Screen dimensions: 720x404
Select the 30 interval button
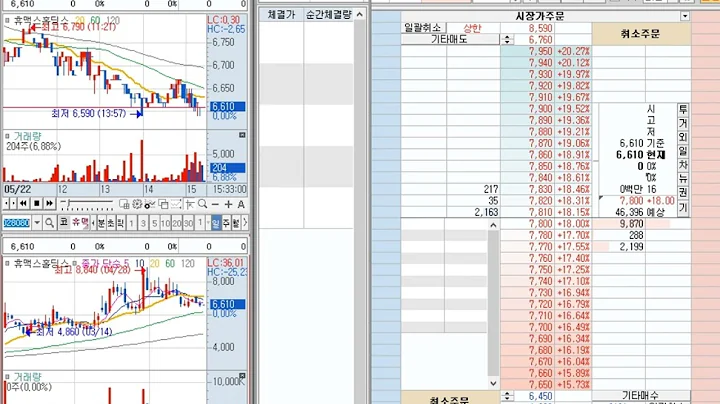tap(188, 223)
